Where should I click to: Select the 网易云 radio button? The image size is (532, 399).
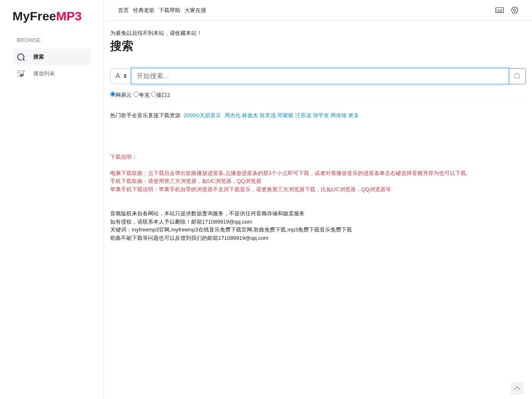113,94
